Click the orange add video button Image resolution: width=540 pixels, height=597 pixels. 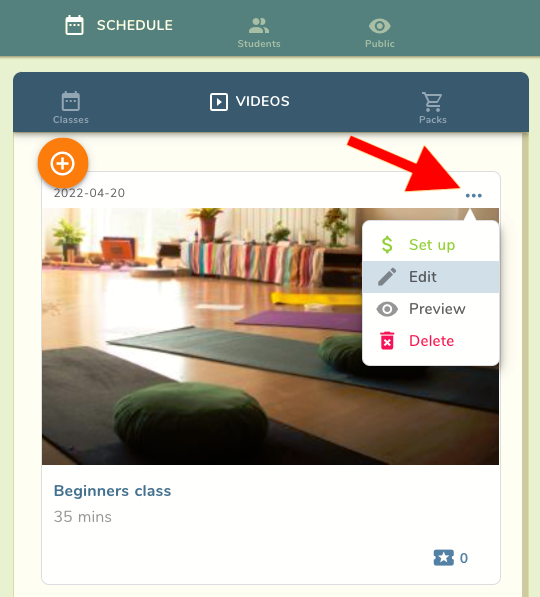tap(63, 164)
